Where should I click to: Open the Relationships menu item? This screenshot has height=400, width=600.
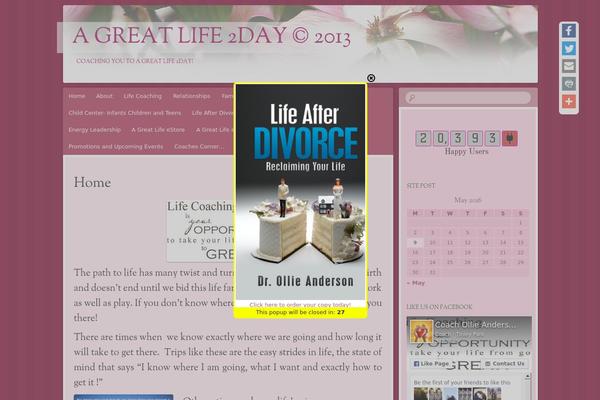coord(191,96)
